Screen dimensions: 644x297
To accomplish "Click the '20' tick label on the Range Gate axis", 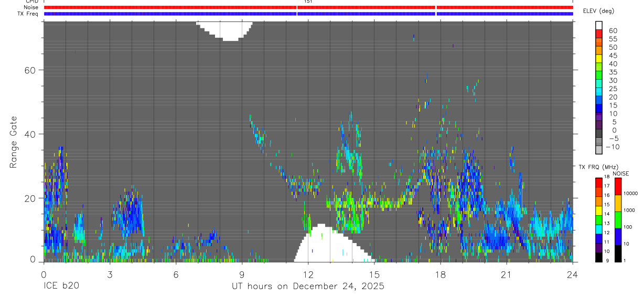I will (x=31, y=198).
